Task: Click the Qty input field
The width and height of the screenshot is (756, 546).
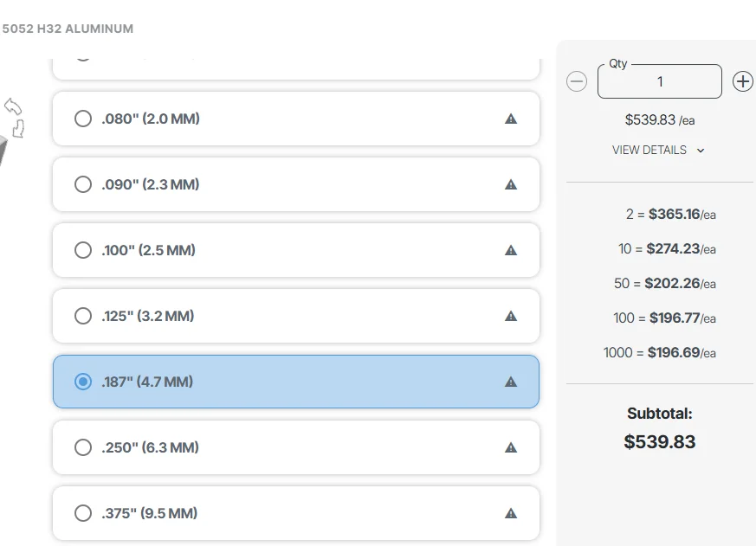Action: (660, 82)
